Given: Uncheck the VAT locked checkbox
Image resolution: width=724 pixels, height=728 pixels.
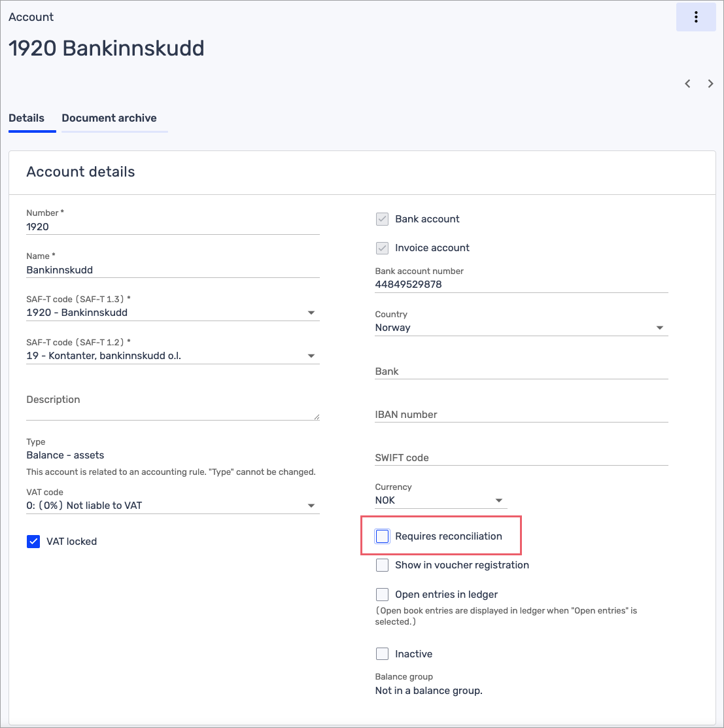Looking at the screenshot, I should coord(33,542).
